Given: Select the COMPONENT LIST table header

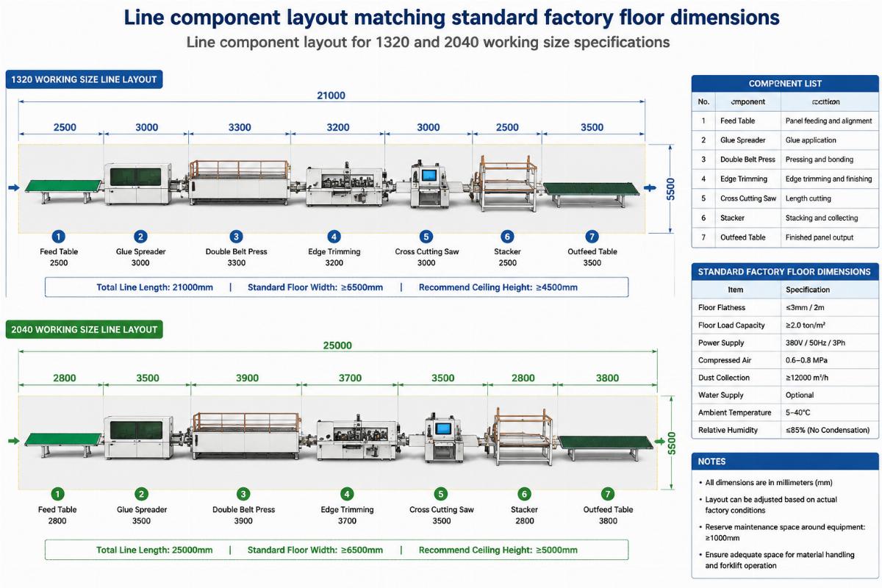Looking at the screenshot, I should point(785,83).
